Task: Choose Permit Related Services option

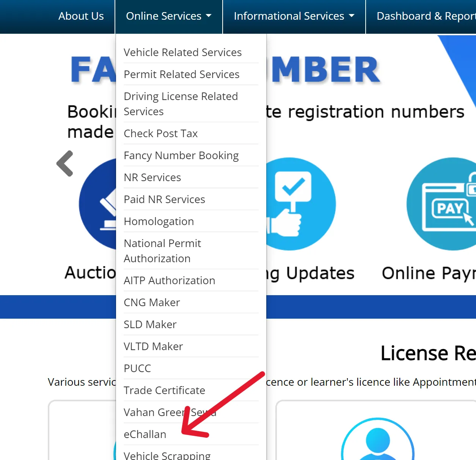Action: pos(181,74)
